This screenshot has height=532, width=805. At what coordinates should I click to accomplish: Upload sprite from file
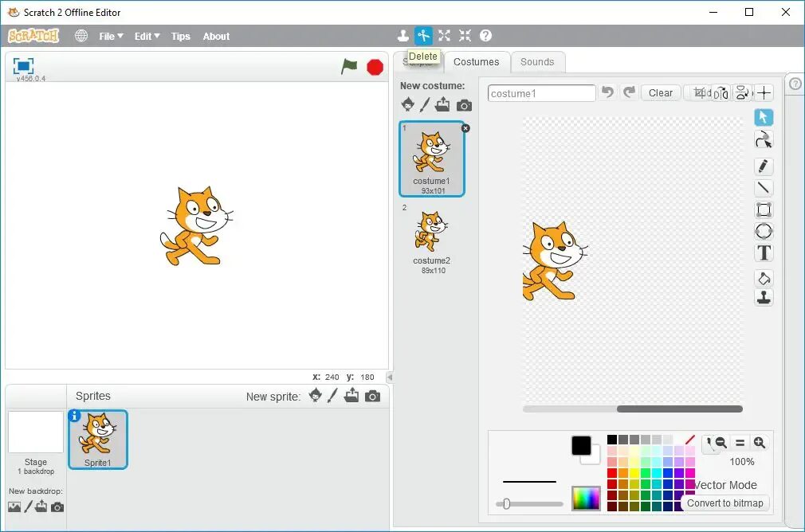(x=351, y=396)
